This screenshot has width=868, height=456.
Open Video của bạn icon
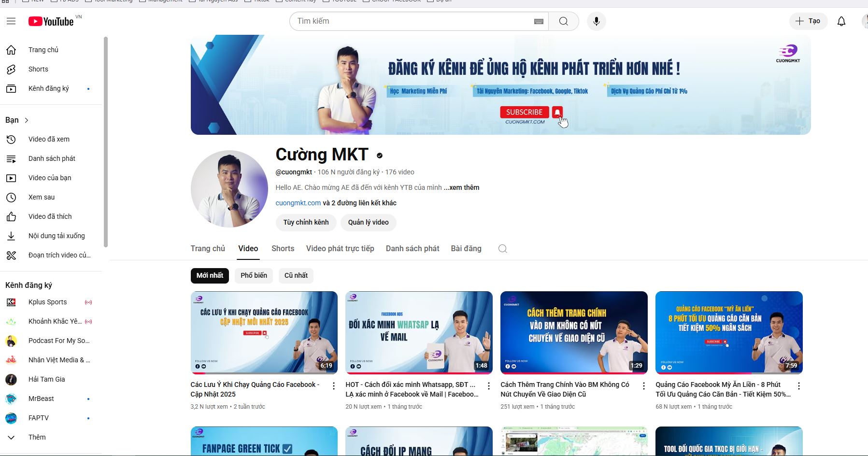click(x=11, y=178)
